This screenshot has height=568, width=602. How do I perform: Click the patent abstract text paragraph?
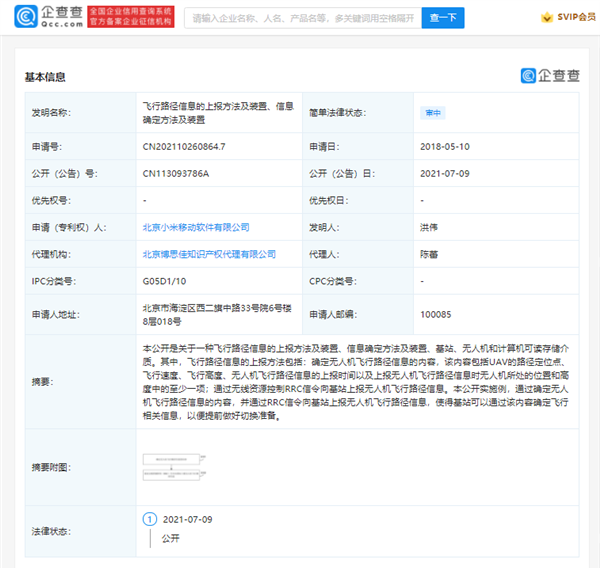[x=355, y=381]
